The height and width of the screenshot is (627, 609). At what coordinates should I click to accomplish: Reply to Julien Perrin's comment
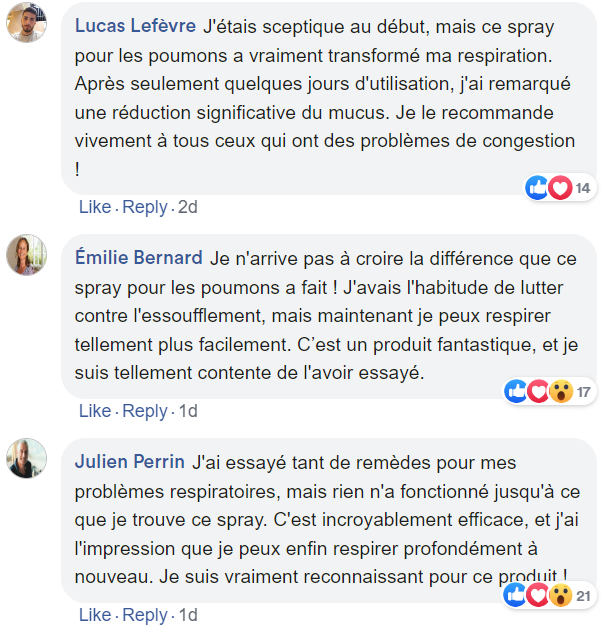pos(145,615)
